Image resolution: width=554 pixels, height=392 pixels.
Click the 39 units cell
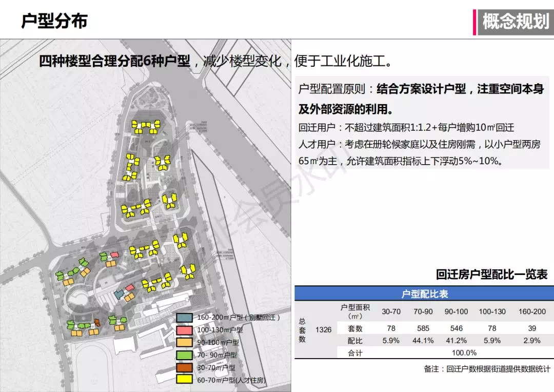click(x=532, y=328)
